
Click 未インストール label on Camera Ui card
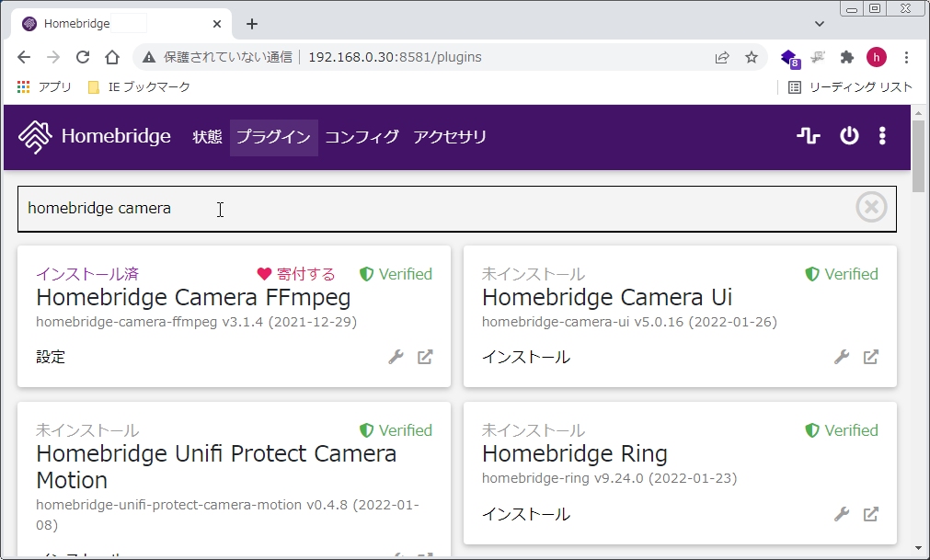point(534,274)
